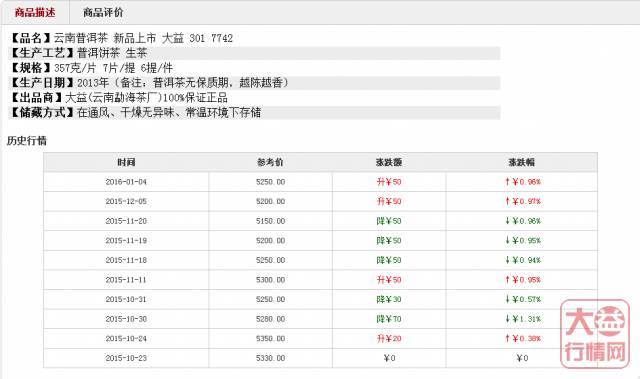Click the 【生产日期】 2013年 line
Image resolution: width=640 pixels, height=379 pixels.
(x=254, y=83)
